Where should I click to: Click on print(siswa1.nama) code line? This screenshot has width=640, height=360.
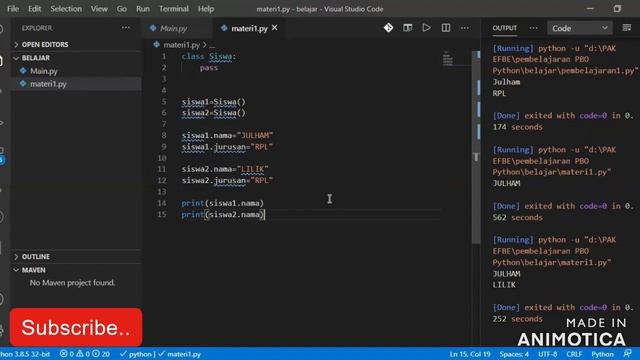[222, 203]
